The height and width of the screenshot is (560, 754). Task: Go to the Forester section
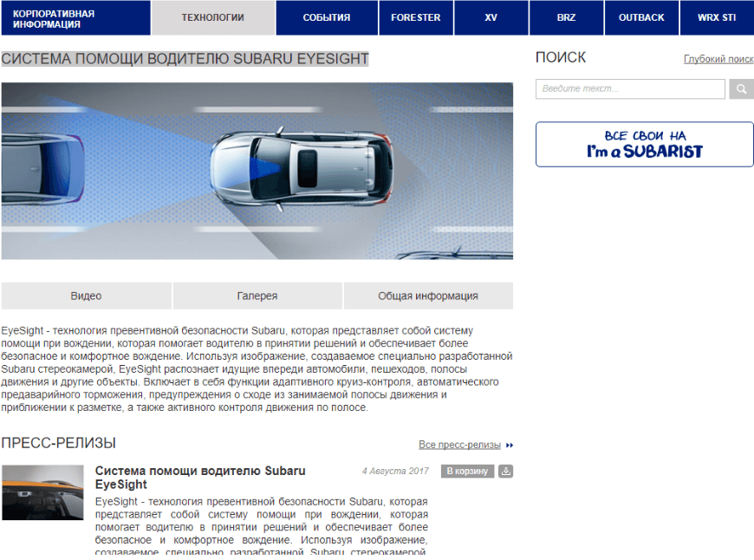click(416, 18)
